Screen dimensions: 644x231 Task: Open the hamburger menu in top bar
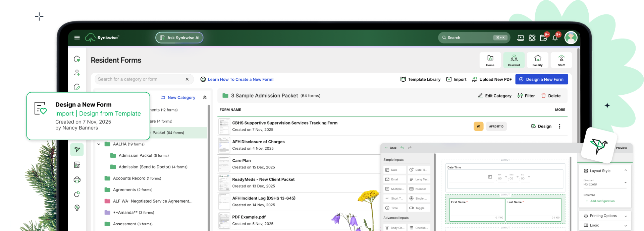77,37
